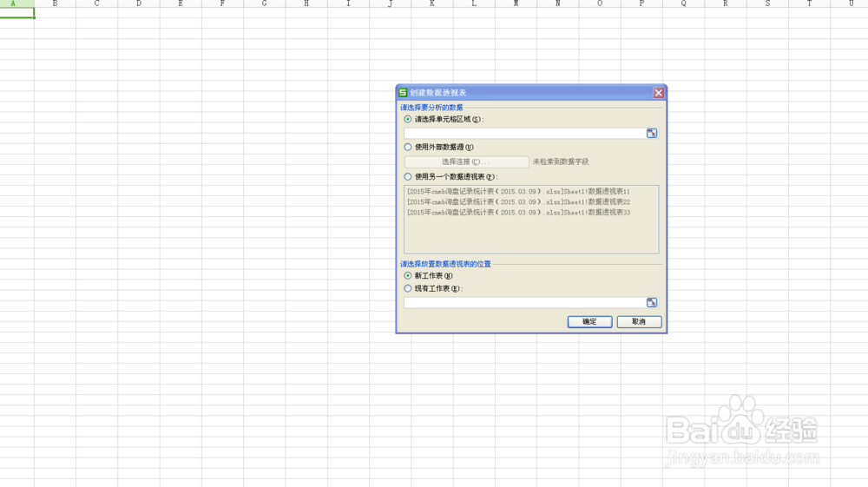
Task: Pick the existing worksheet radio option
Action: pos(408,288)
